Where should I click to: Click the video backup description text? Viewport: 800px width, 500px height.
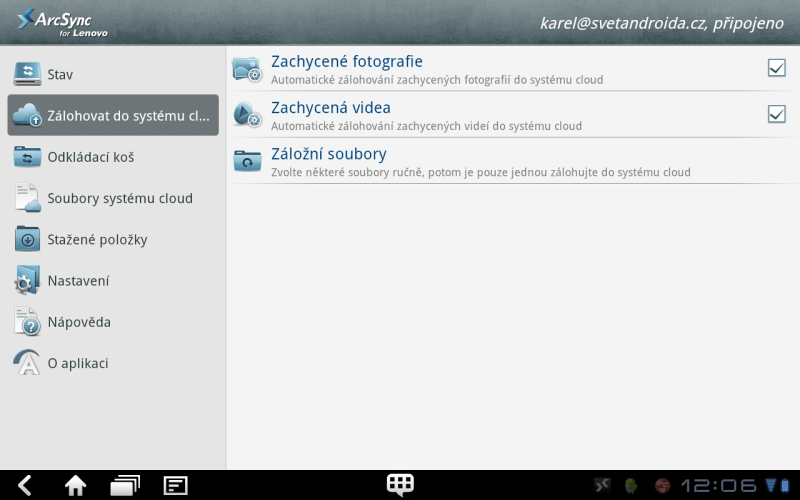click(x=426, y=126)
